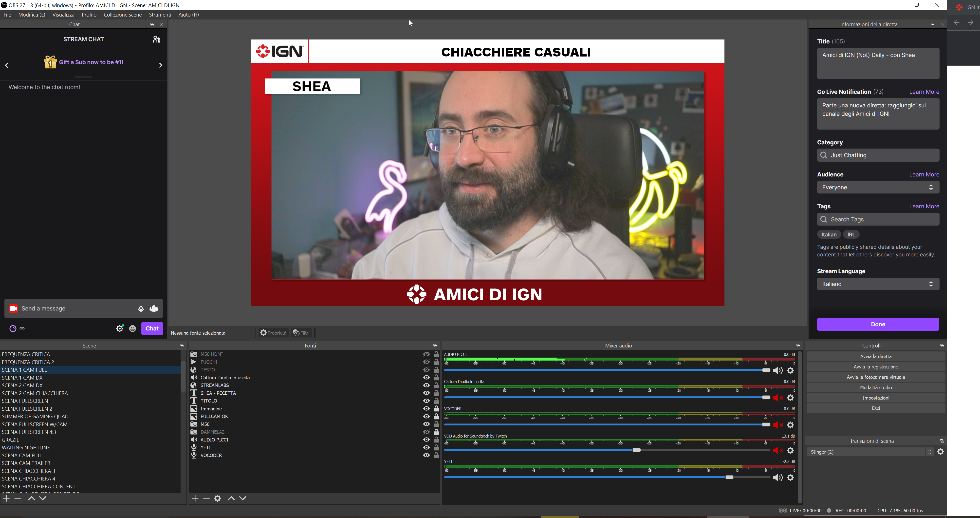Hide the FULLCAM OK source
The width and height of the screenshot is (980, 518).
point(426,416)
